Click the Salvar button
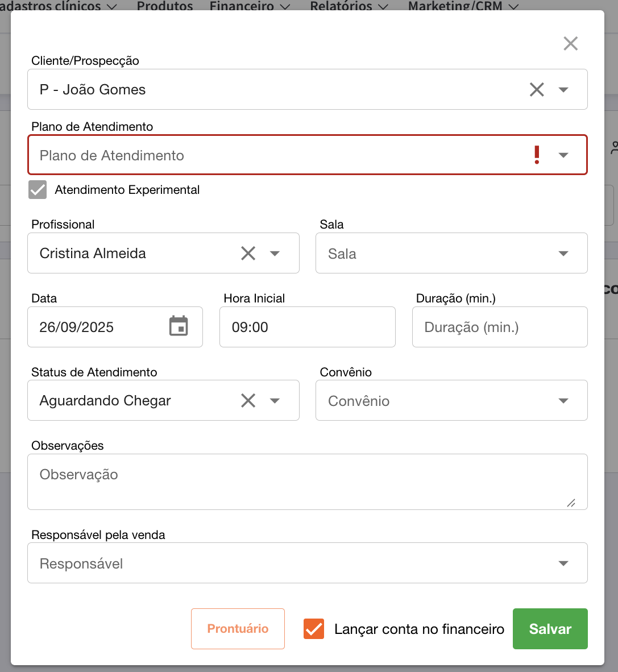This screenshot has height=672, width=618. [x=550, y=629]
